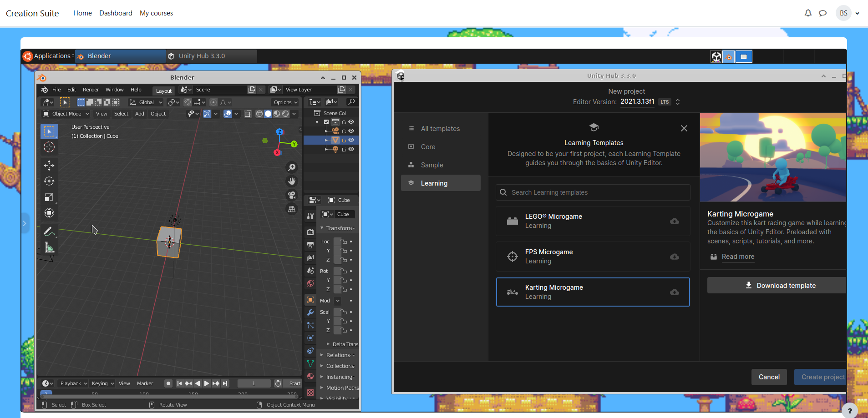Open the Global transform orientation dropdown
868x418 pixels.
point(146,102)
